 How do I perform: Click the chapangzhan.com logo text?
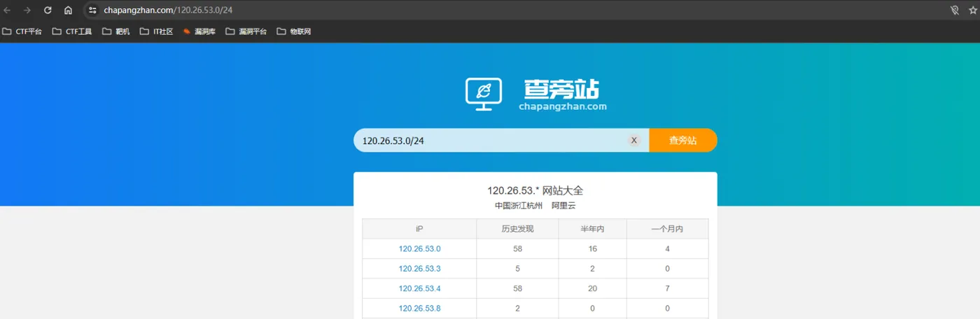tap(563, 107)
